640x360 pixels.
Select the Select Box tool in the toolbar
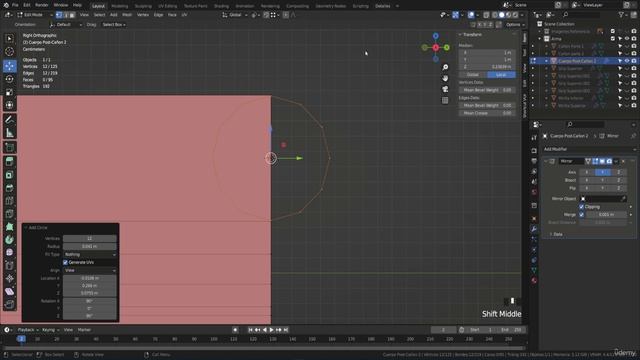tap(9, 38)
